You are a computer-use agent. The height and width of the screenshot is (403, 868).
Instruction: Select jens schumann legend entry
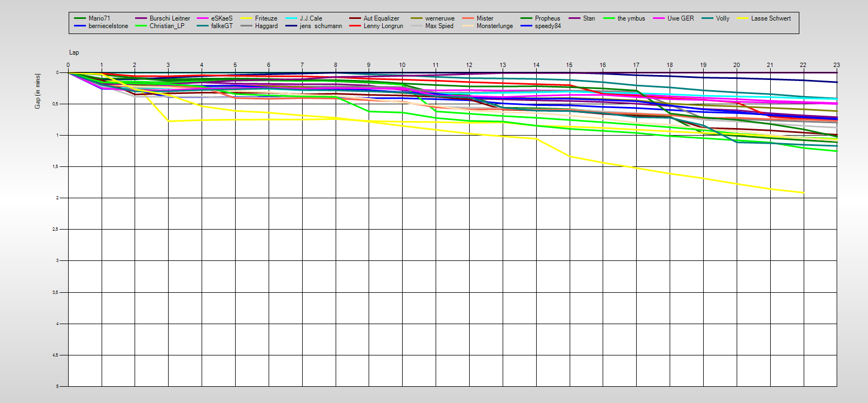point(321,26)
